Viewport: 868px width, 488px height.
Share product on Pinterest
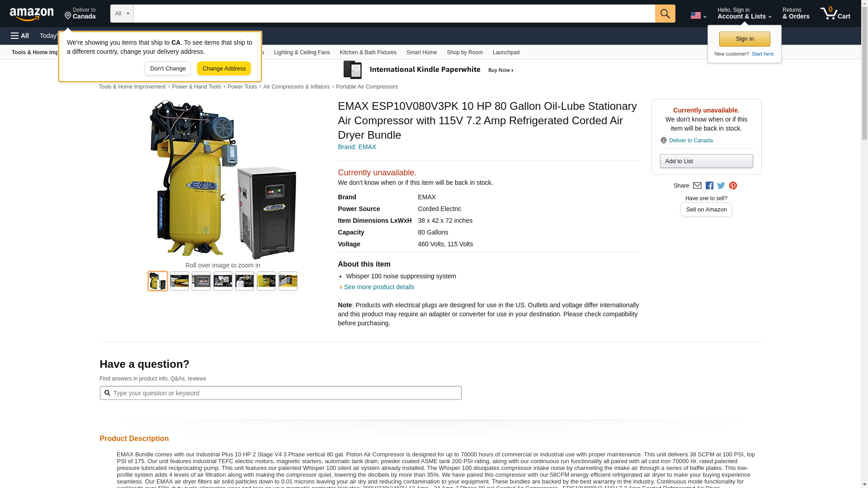click(x=733, y=186)
